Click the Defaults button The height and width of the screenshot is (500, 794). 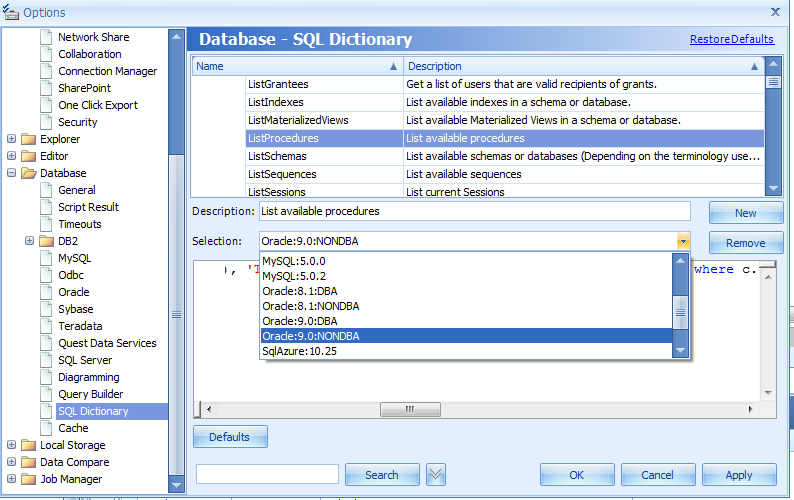230,437
